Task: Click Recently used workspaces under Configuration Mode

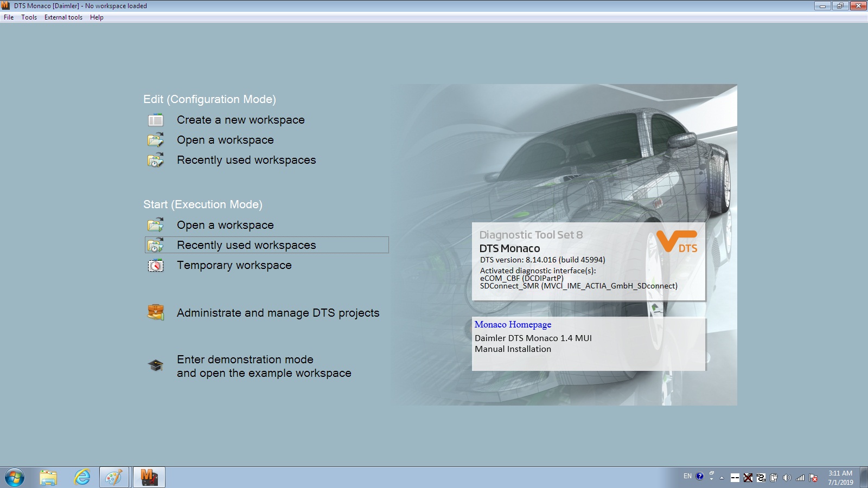Action: coord(246,160)
